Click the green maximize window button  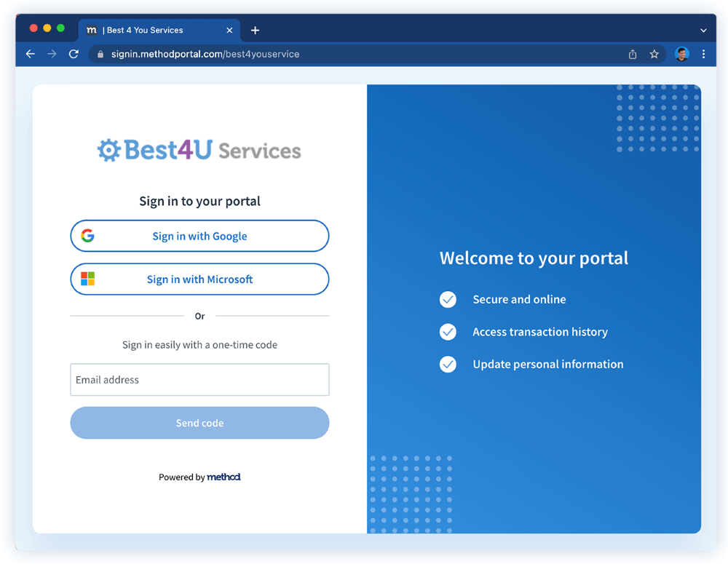tap(60, 28)
